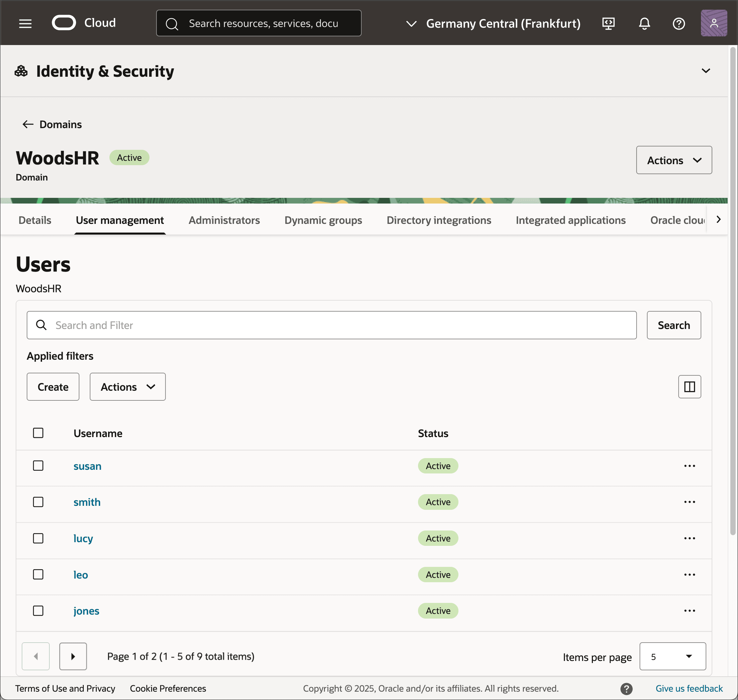Image resolution: width=738 pixels, height=700 pixels.
Task: Click the page vertical scrollbar
Action: (x=733, y=291)
